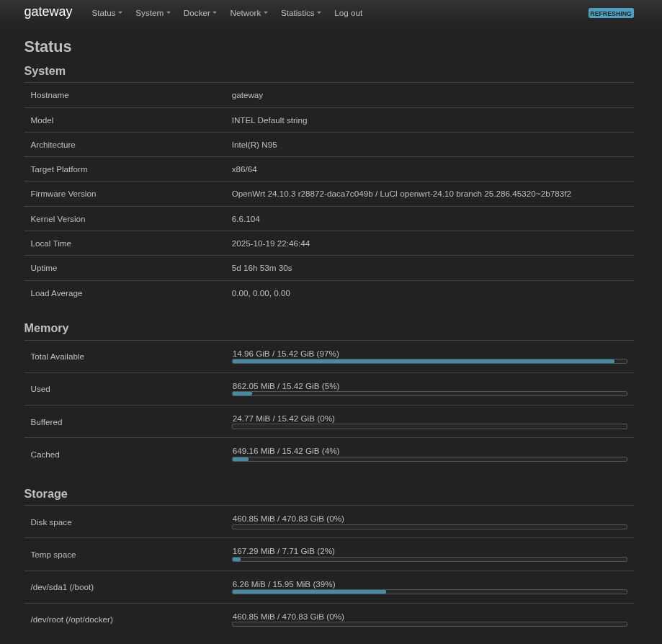
Task: Open the Network dropdown menu
Action: pyautogui.click(x=249, y=13)
